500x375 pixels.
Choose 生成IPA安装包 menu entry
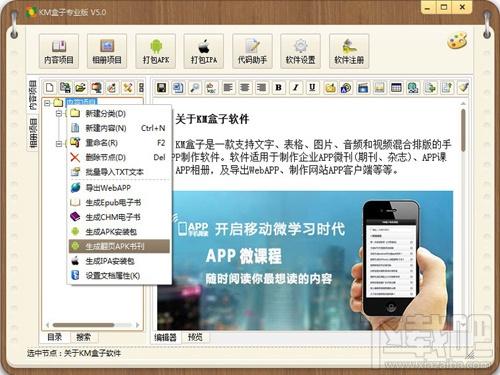pos(119,261)
